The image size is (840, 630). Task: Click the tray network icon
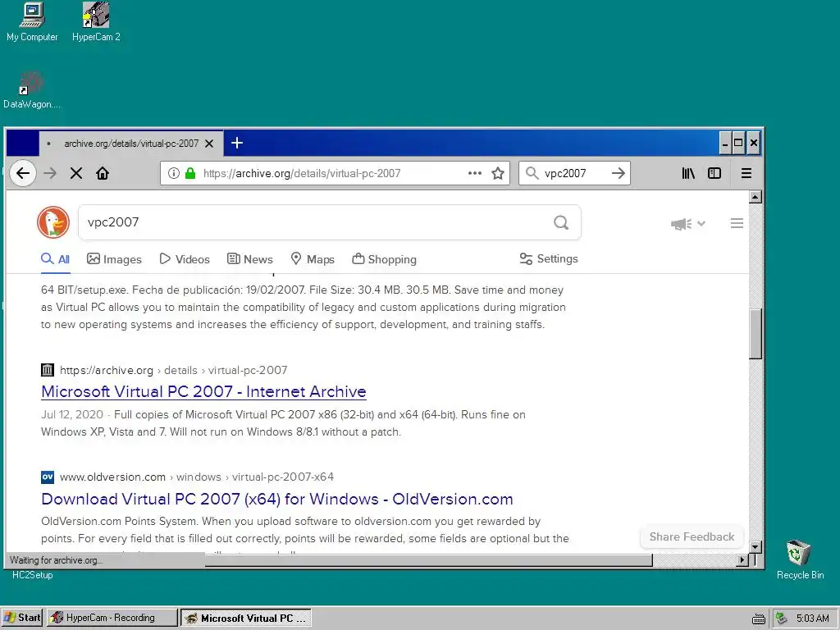(782, 619)
